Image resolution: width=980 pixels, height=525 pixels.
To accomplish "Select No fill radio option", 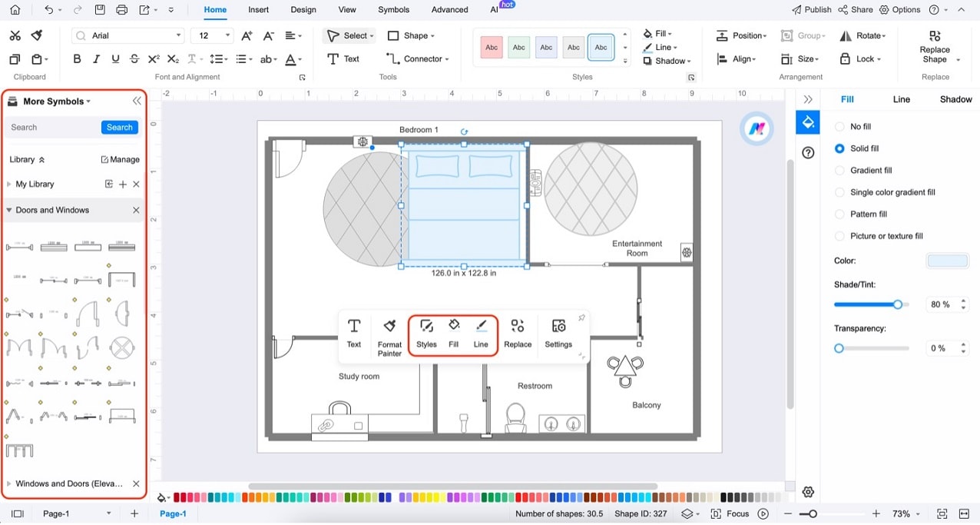I will [x=839, y=126].
